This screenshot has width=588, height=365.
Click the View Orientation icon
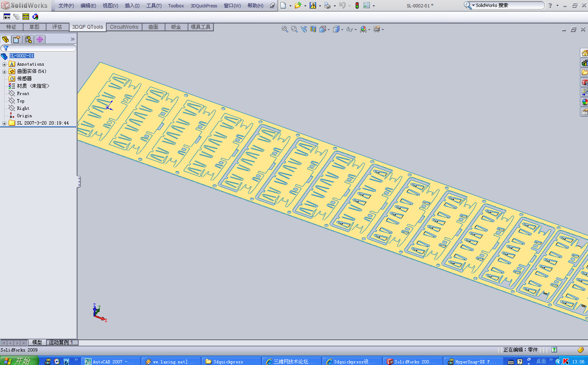[x=323, y=29]
